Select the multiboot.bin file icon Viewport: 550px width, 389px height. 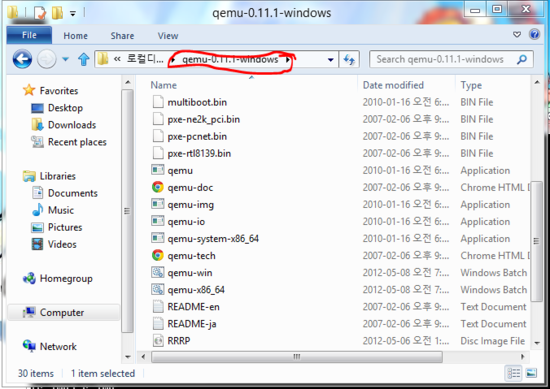pos(158,102)
